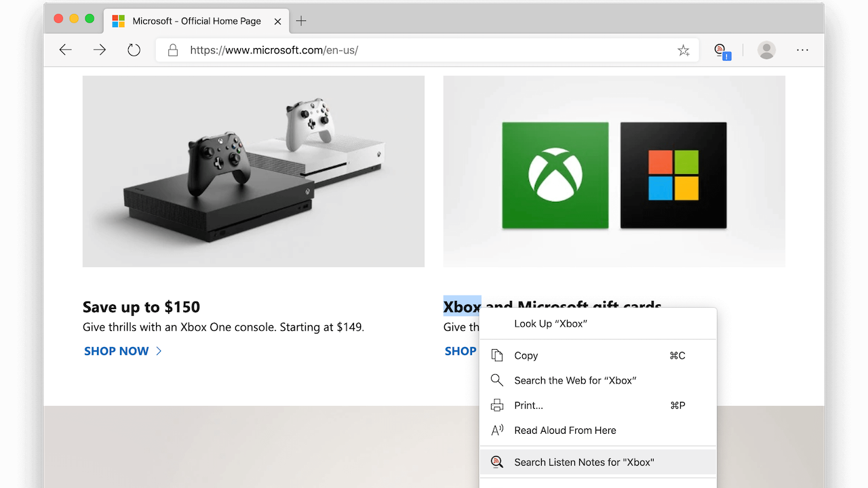
Task: Click the highlighted Xbox word in heading
Action: 462,307
